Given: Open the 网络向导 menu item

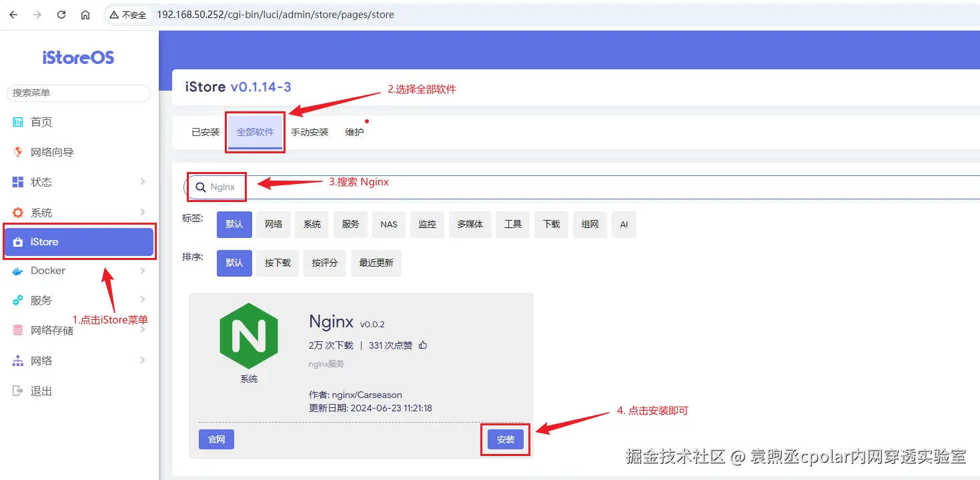Looking at the screenshot, I should tap(79, 152).
